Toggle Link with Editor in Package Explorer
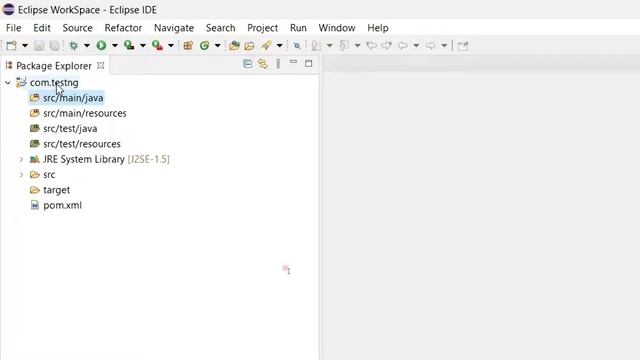Image resolution: width=640 pixels, height=360 pixels. tap(263, 64)
